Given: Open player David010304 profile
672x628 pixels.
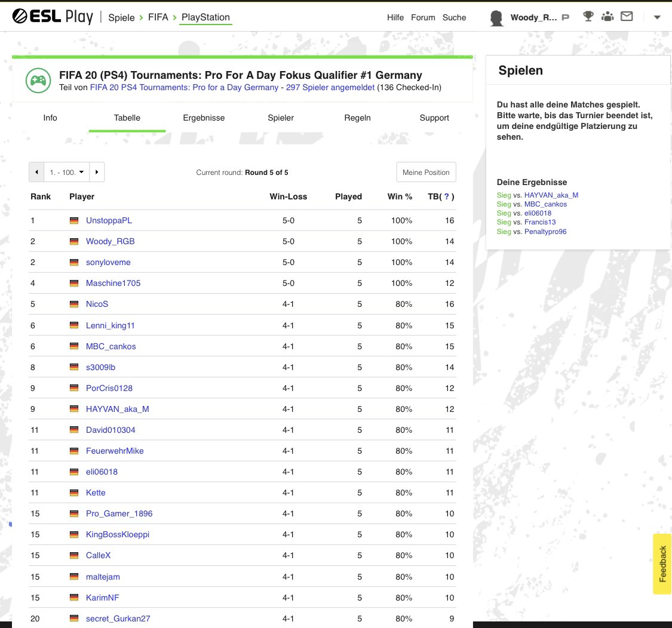Looking at the screenshot, I should 111,430.
